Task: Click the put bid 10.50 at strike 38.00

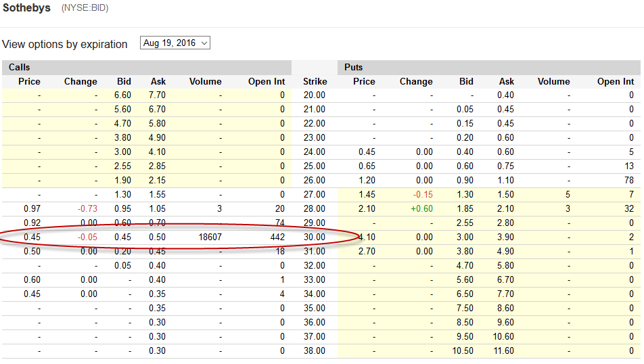Action: click(x=463, y=351)
